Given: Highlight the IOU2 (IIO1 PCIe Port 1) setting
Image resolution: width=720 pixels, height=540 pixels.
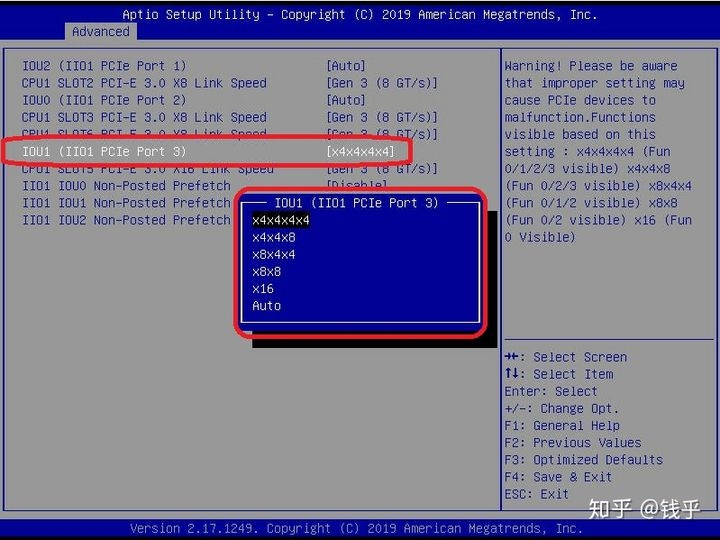Looking at the screenshot, I should click(104, 66).
